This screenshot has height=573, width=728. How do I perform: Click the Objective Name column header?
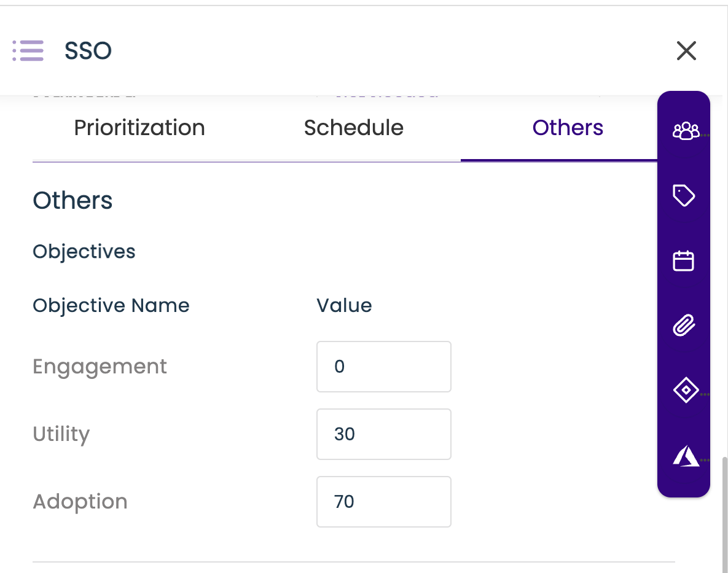click(x=111, y=305)
